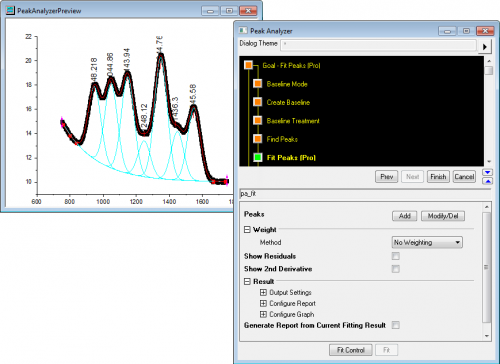
Task: Check Generate Report from Current Fitting Result
Action: click(x=396, y=325)
